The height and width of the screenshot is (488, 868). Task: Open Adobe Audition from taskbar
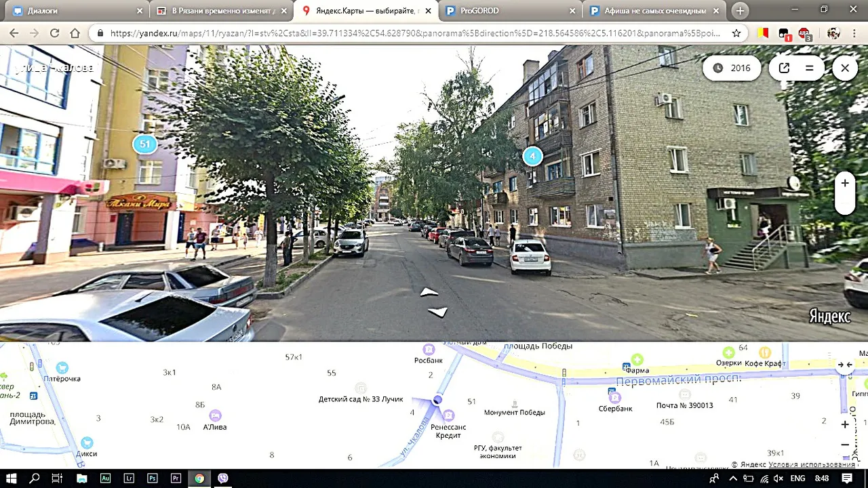pyautogui.click(x=105, y=478)
